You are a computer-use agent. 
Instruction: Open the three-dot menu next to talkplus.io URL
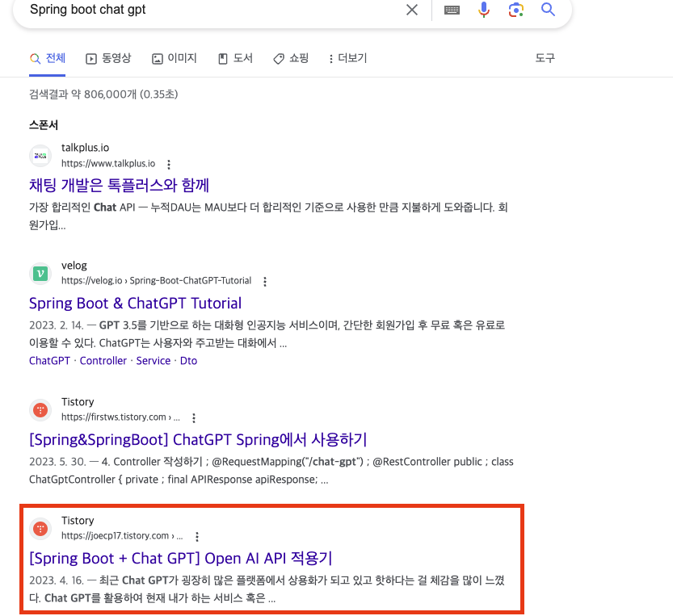169,165
